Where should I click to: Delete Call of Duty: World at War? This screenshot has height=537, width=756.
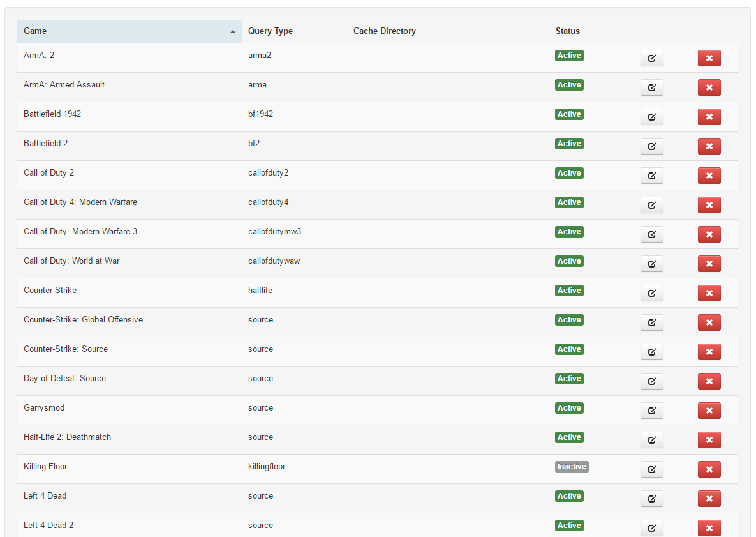(709, 264)
